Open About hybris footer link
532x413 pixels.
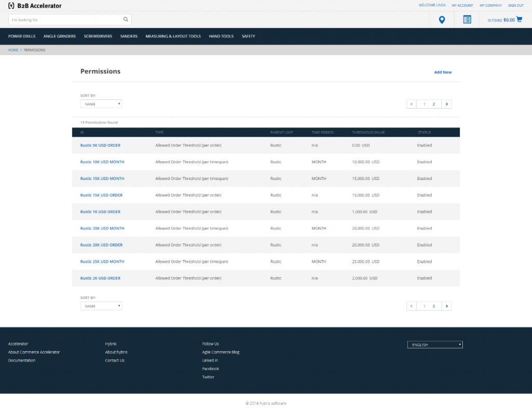coord(116,352)
